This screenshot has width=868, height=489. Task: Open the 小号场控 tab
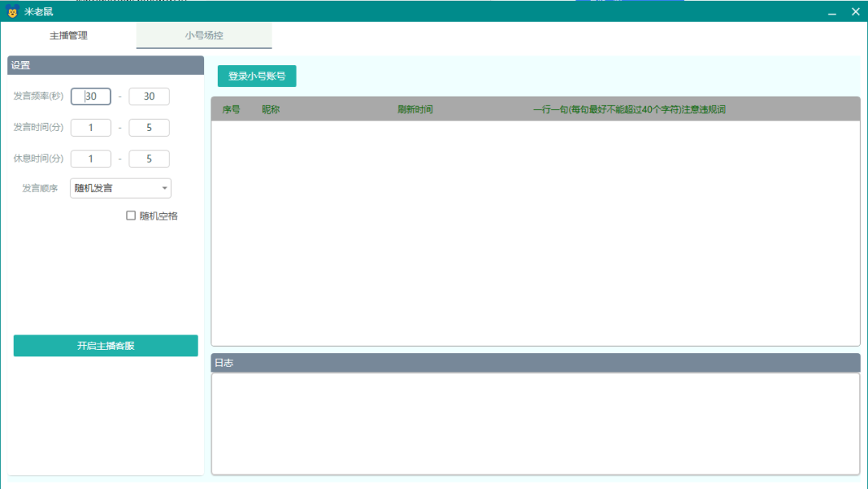click(x=204, y=36)
